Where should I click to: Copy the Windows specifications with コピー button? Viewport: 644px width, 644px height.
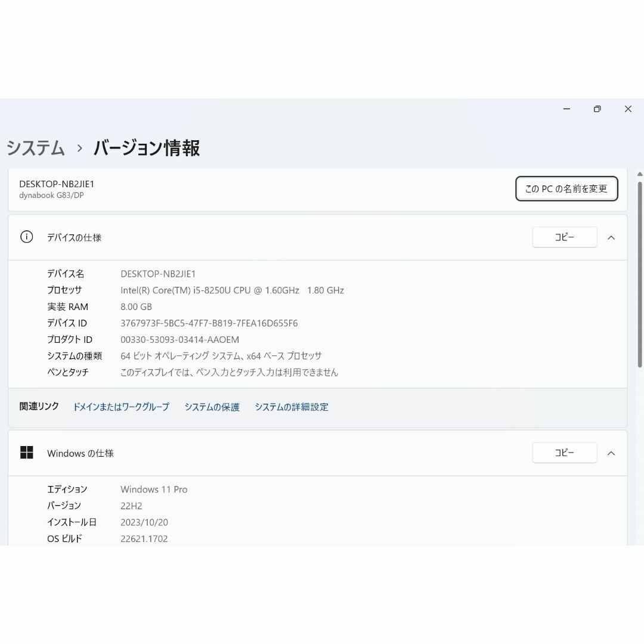click(x=565, y=453)
